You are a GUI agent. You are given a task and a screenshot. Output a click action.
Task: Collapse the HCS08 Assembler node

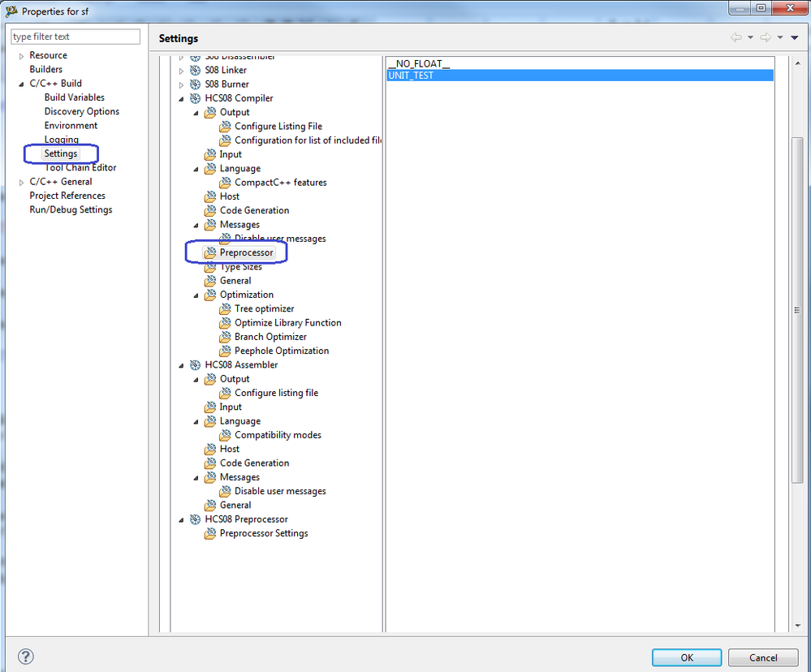click(181, 365)
